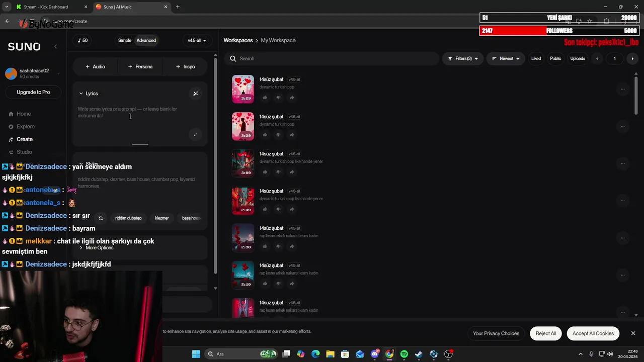644x362 pixels.
Task: Click the Windows Start button
Action: point(196,354)
